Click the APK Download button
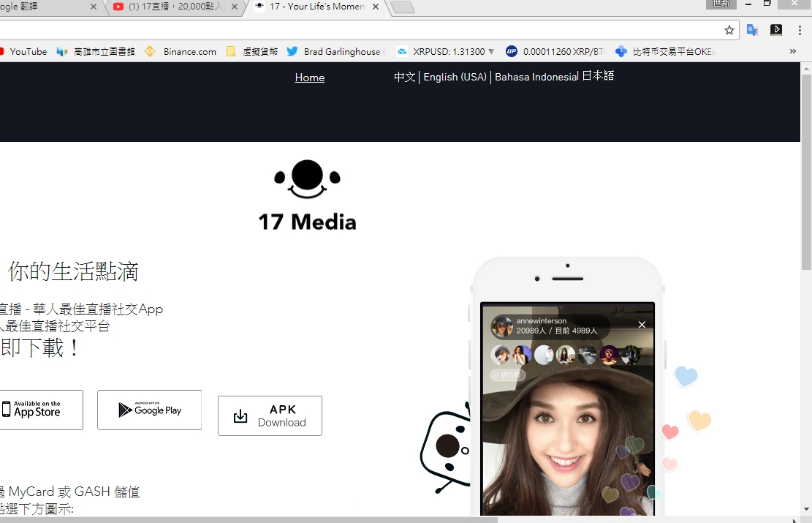Screen dimensions: 812x523 (270, 415)
